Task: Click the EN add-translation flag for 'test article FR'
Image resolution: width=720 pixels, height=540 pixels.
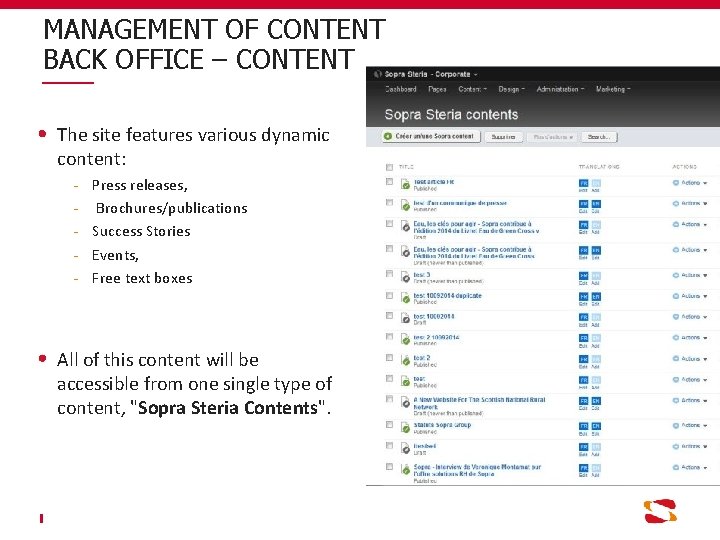Action: click(596, 183)
